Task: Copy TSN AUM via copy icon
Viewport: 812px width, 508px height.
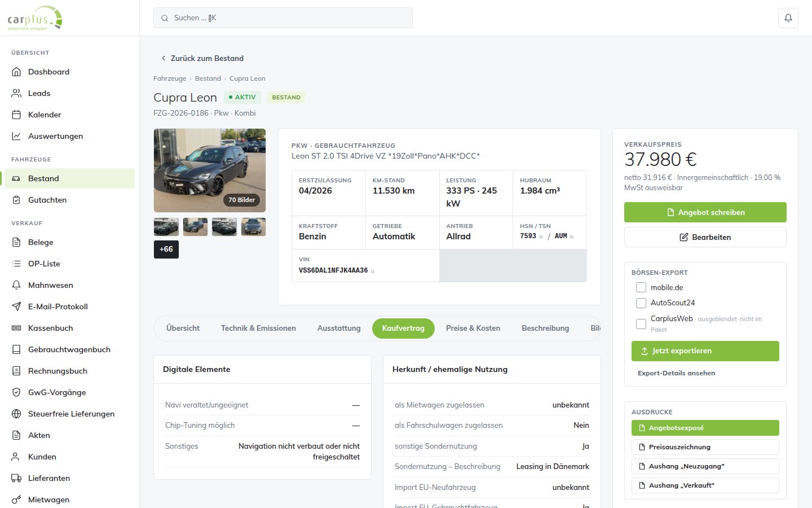Action: pyautogui.click(x=571, y=237)
